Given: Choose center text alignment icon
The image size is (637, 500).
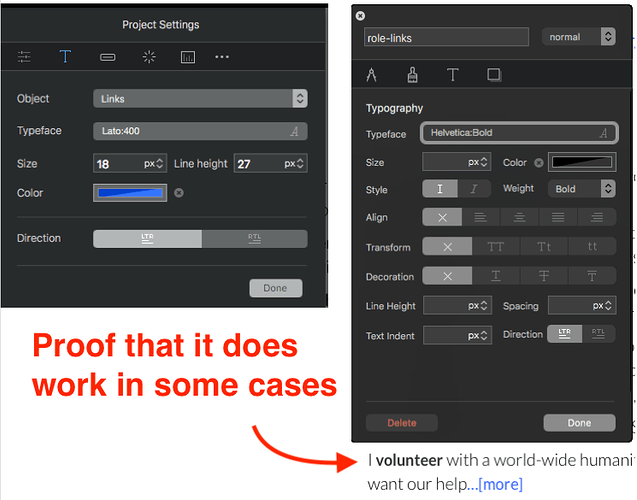Looking at the screenshot, I should (x=519, y=217).
